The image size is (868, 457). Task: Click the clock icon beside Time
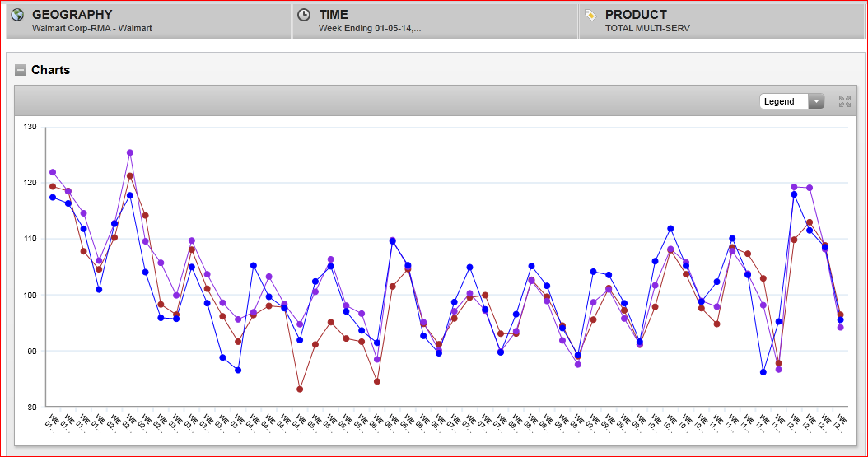click(304, 15)
